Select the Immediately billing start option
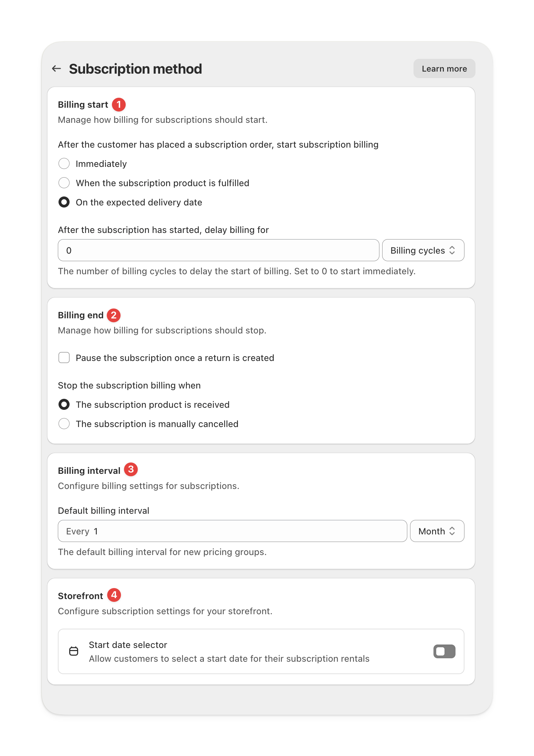Viewport: 534px width, 756px height. 64,164
